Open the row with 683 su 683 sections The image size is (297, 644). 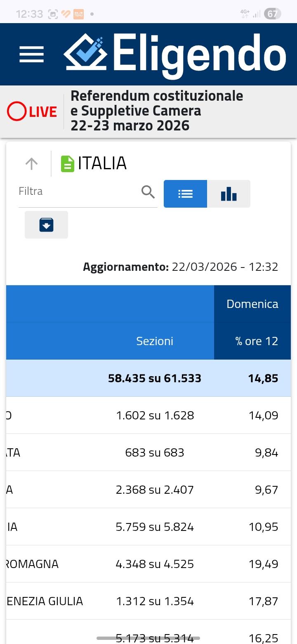click(155, 453)
